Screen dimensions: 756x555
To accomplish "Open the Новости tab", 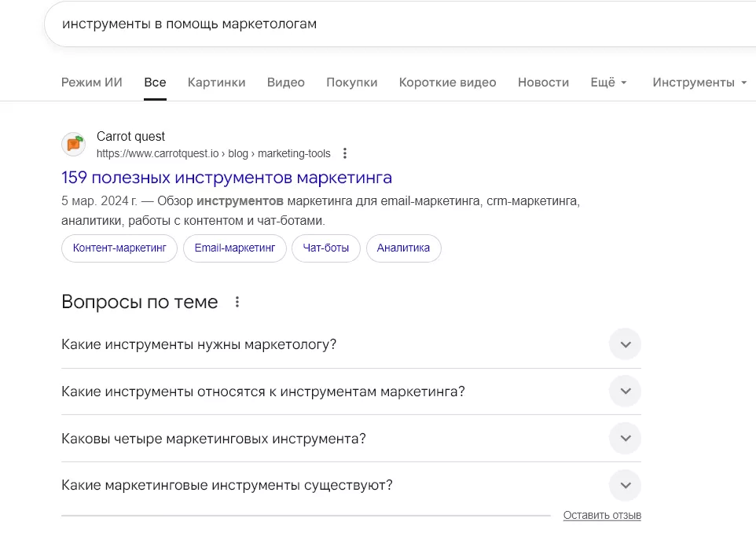I will (543, 82).
